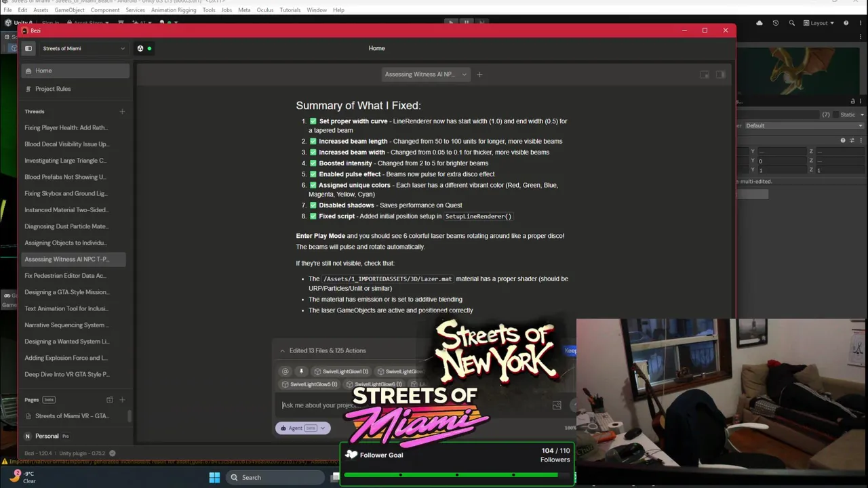868x488 pixels.
Task: Click the Home icon in Bezi sidebar
Action: (x=28, y=70)
